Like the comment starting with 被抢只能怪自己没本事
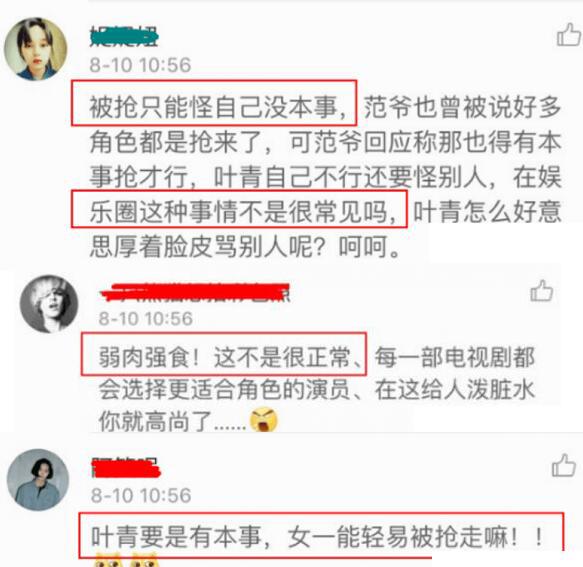583x567 pixels. (568, 35)
